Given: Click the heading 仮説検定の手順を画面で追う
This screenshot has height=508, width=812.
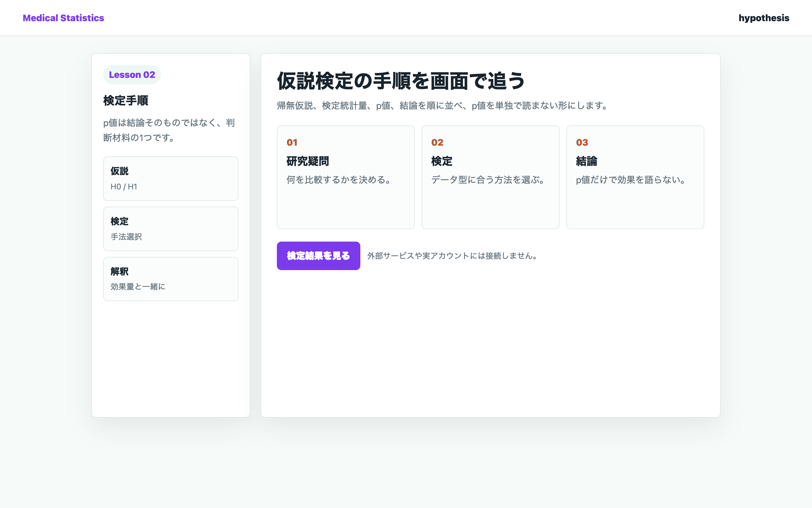Looking at the screenshot, I should (x=401, y=81).
